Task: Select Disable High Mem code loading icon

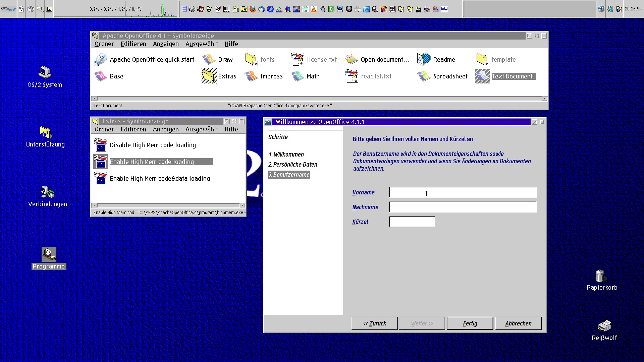Action: [100, 145]
